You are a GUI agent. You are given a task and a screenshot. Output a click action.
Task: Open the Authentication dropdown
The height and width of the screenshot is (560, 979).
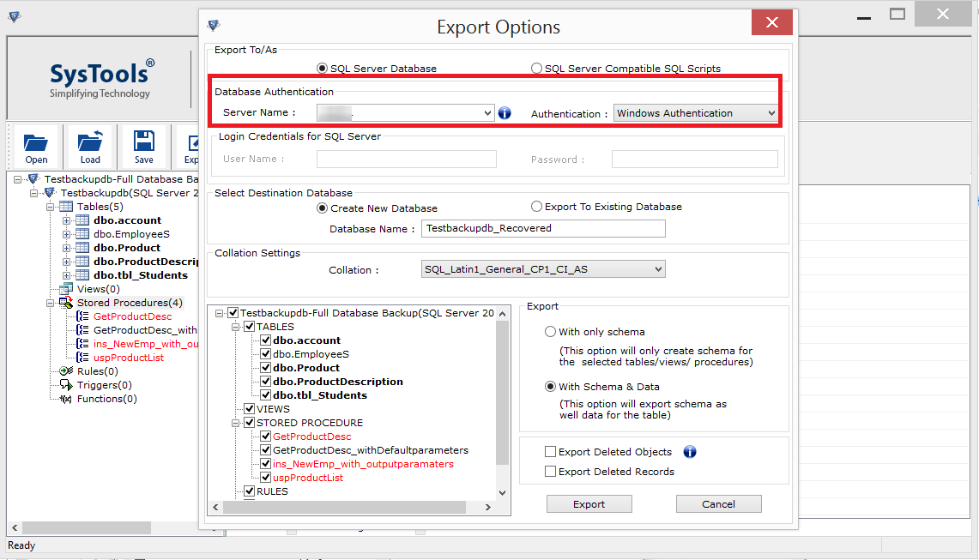[x=771, y=113]
